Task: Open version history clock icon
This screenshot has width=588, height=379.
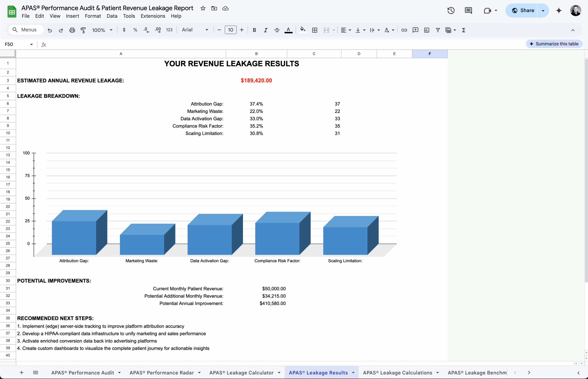Action: click(x=451, y=11)
